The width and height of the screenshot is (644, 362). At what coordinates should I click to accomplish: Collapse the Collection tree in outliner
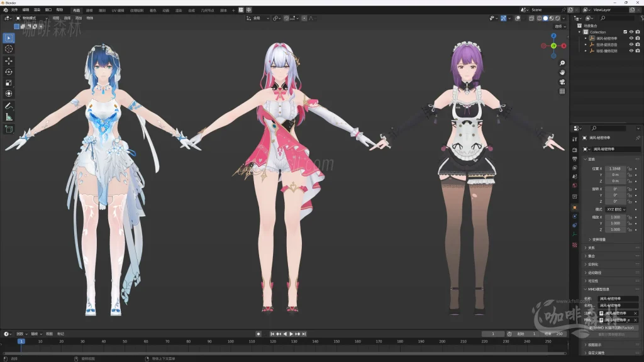[580, 32]
